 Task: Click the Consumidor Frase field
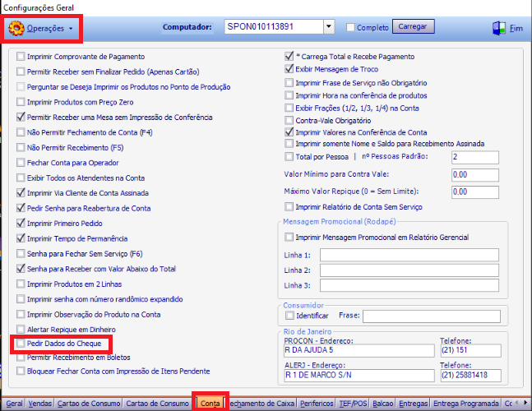(x=432, y=316)
